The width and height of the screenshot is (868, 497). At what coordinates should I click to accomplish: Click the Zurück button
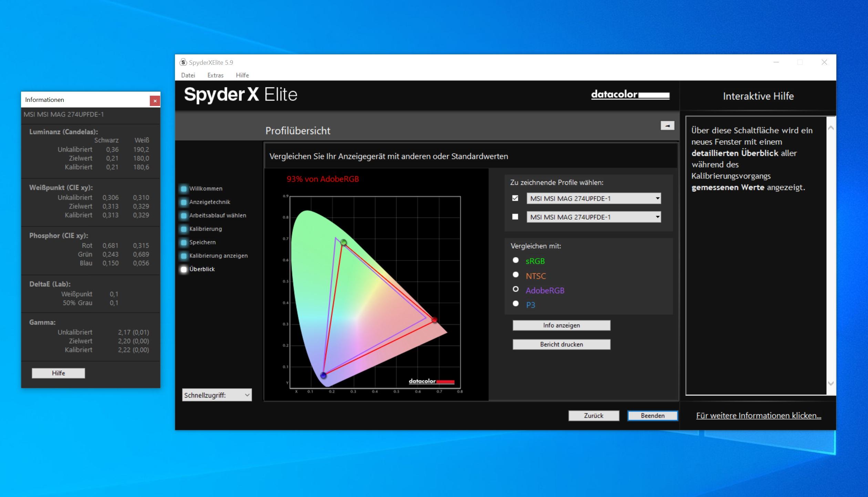click(593, 415)
